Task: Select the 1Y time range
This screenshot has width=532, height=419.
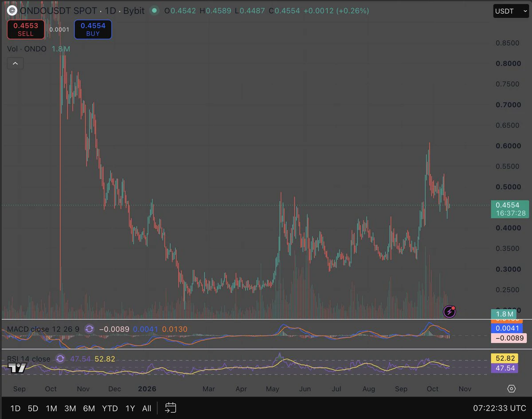Action: pyautogui.click(x=130, y=408)
